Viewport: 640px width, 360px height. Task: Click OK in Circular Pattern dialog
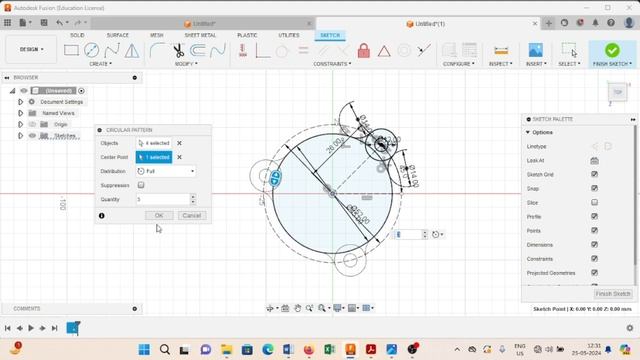click(159, 216)
